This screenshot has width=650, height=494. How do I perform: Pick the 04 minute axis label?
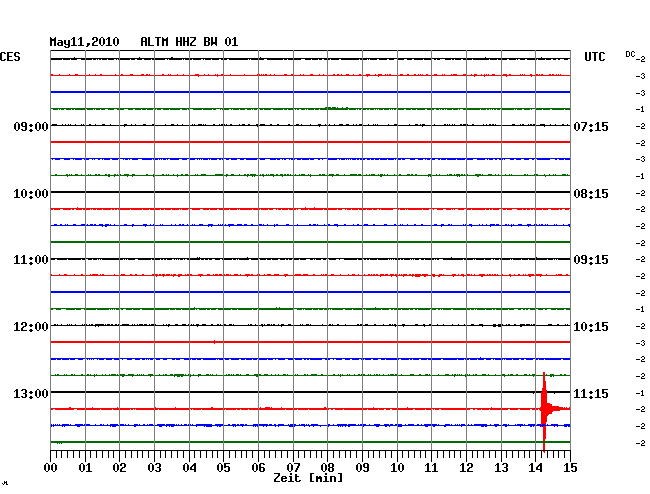pyautogui.click(x=189, y=468)
